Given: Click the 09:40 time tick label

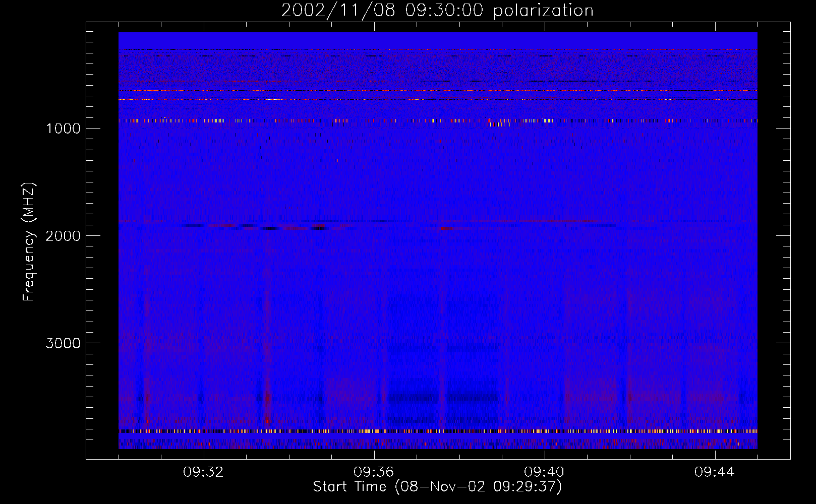Looking at the screenshot, I should 544,472.
